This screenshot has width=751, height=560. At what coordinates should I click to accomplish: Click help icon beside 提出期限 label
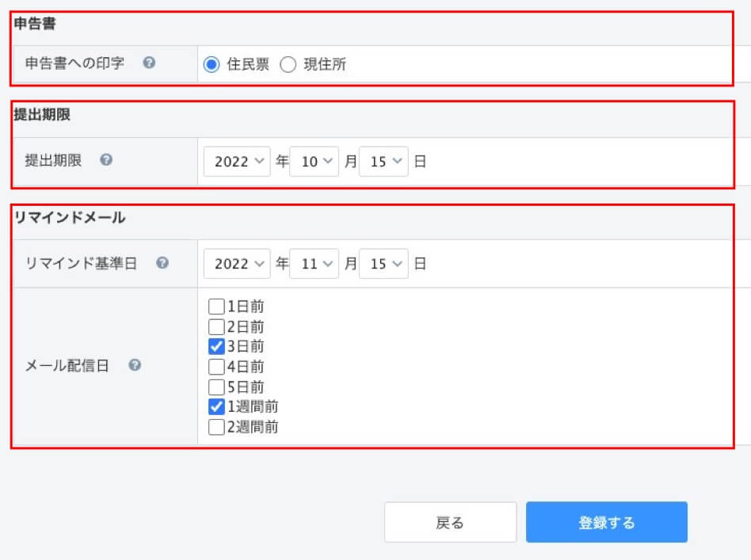pos(106,160)
